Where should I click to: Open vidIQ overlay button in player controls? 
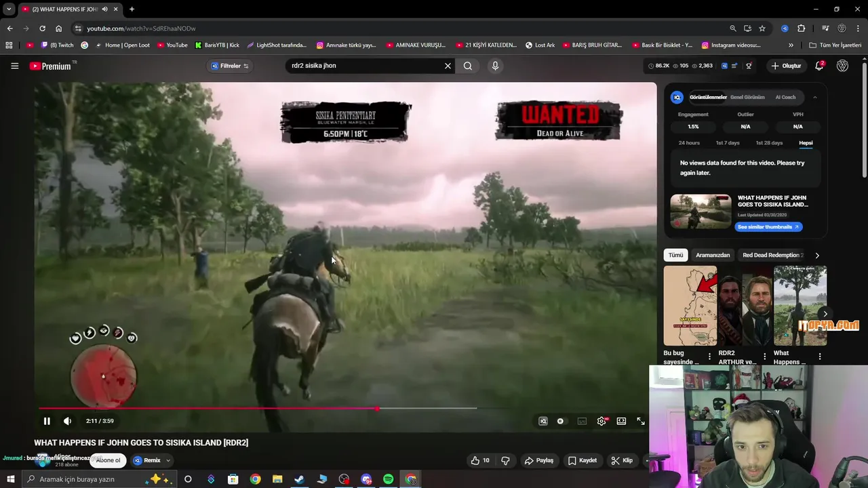543,421
